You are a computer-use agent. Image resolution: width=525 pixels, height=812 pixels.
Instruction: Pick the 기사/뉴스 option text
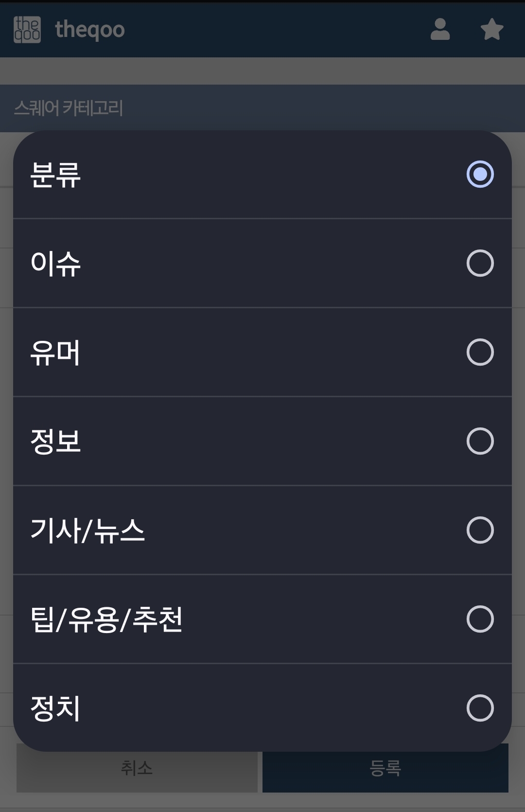point(87,530)
